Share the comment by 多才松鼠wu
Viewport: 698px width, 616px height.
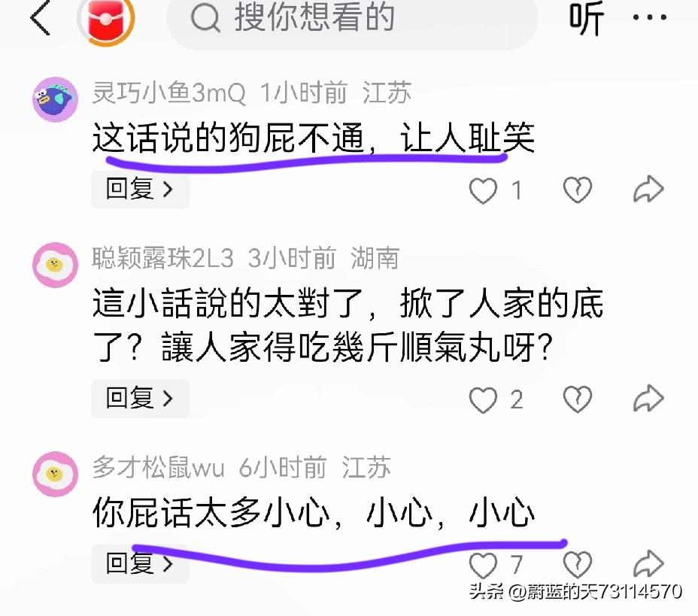(x=648, y=563)
